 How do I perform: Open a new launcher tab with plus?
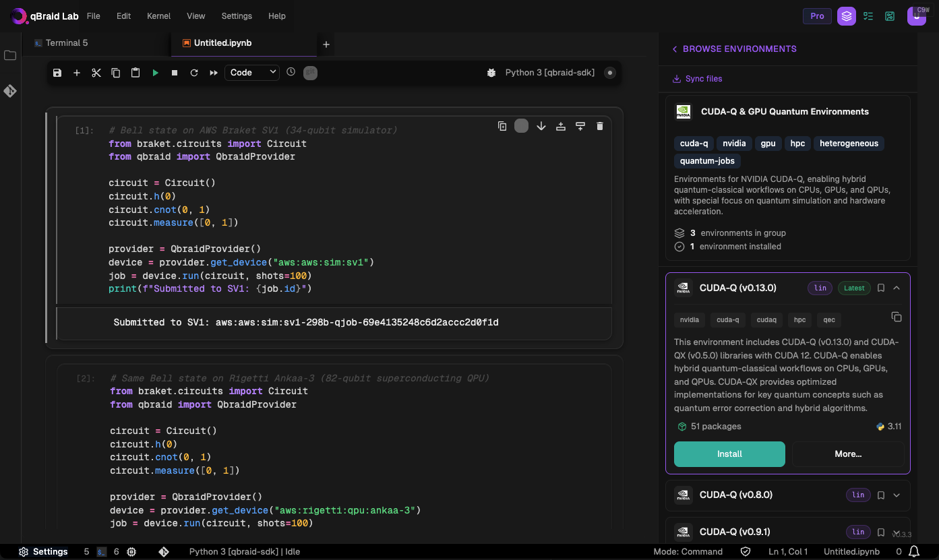[x=326, y=44]
